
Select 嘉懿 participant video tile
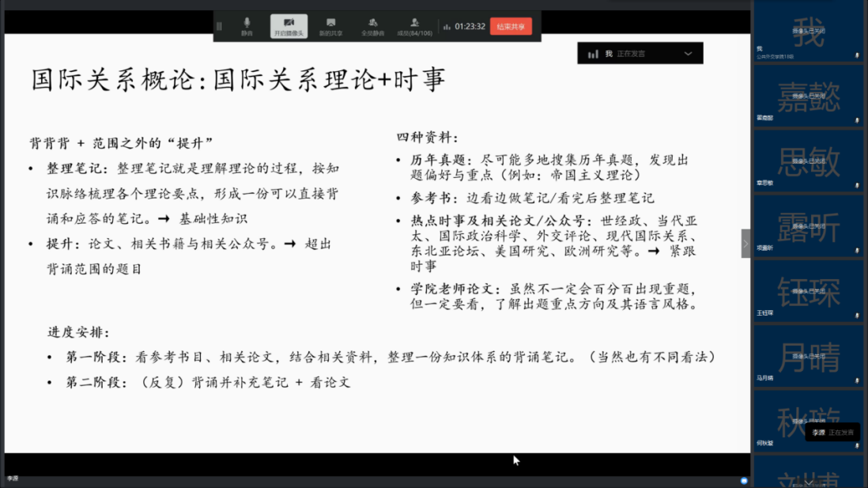(x=808, y=96)
